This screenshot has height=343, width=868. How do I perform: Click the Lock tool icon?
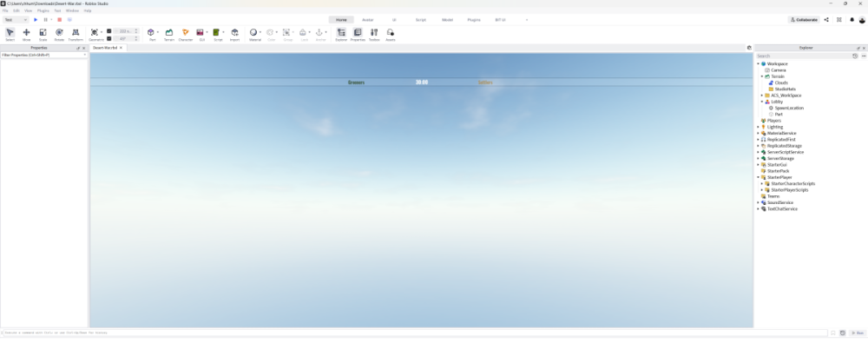[x=303, y=32]
